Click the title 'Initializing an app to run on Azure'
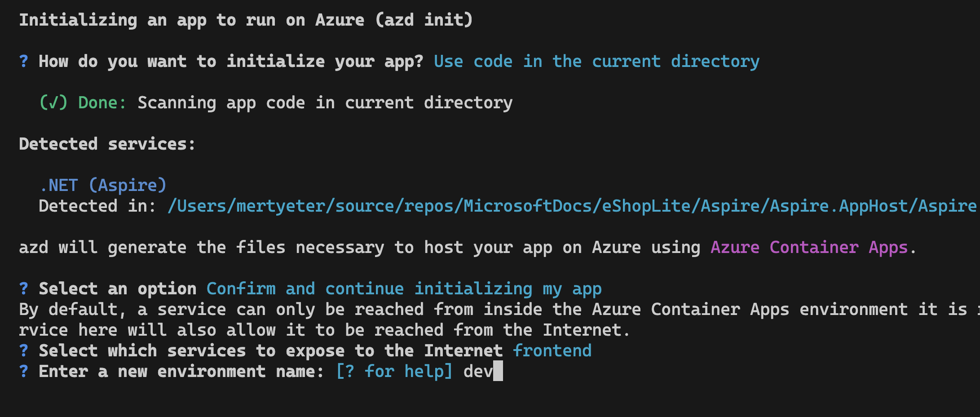This screenshot has height=417, width=980. [x=192, y=20]
